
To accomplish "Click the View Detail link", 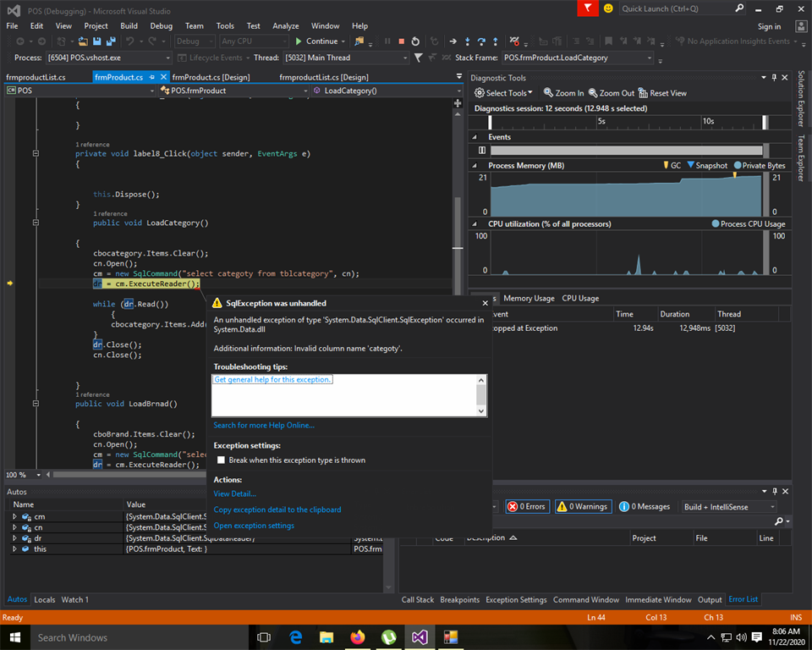I will click(234, 493).
